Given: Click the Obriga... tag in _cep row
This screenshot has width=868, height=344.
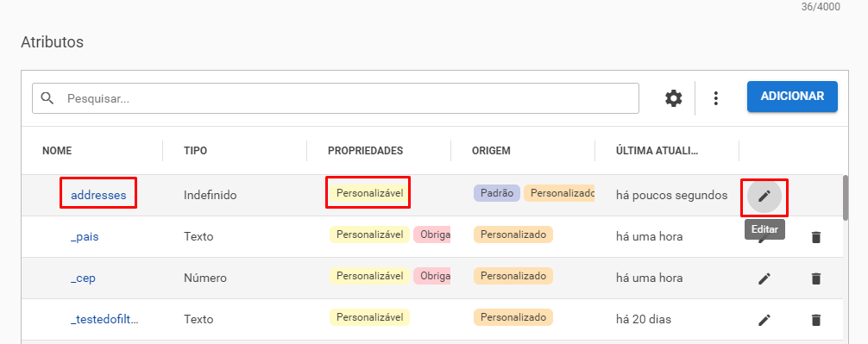Looking at the screenshot, I should (x=431, y=275).
